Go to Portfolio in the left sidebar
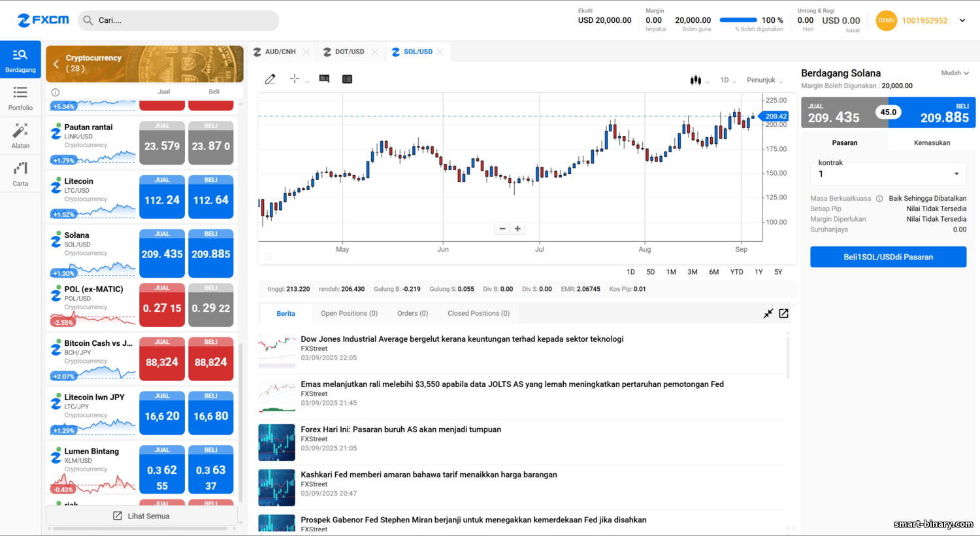This screenshot has width=980, height=536. (x=20, y=98)
